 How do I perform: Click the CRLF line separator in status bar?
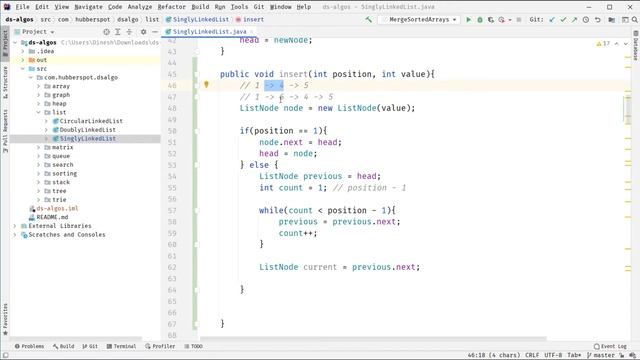(532, 355)
